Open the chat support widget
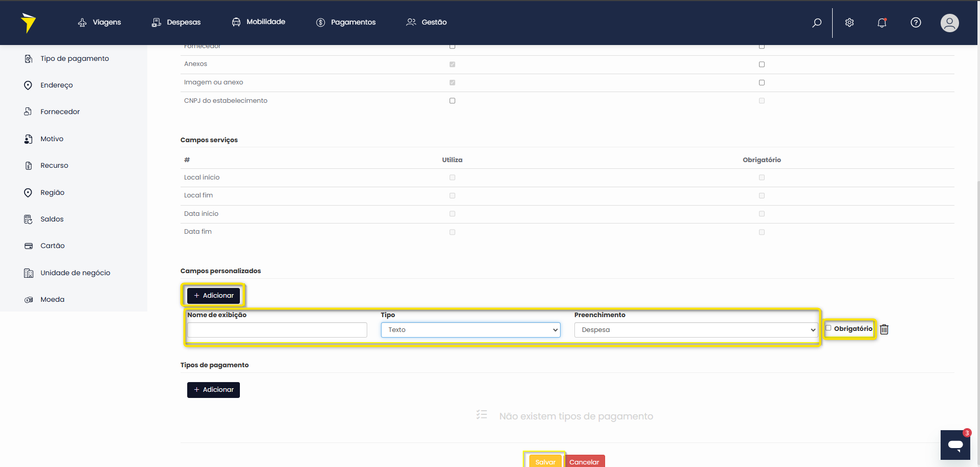Screen dimensions: 980x467 pyautogui.click(x=955, y=445)
